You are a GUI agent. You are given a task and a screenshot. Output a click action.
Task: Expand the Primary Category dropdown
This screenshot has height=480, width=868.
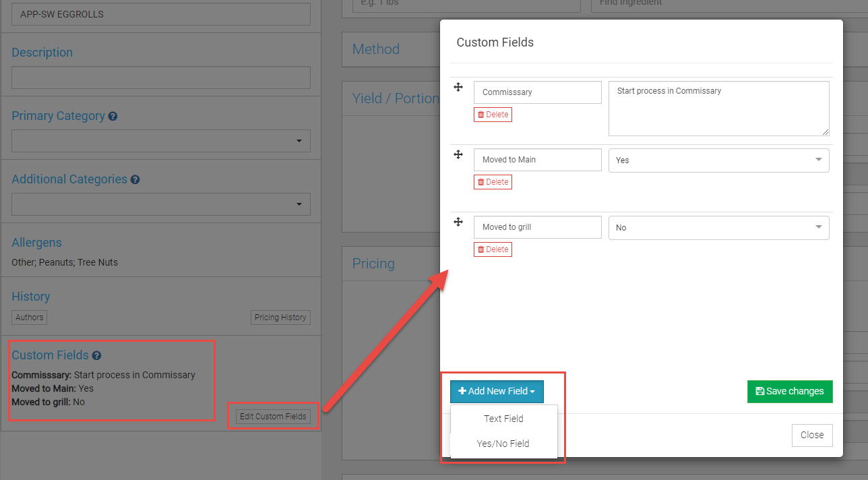coord(161,141)
